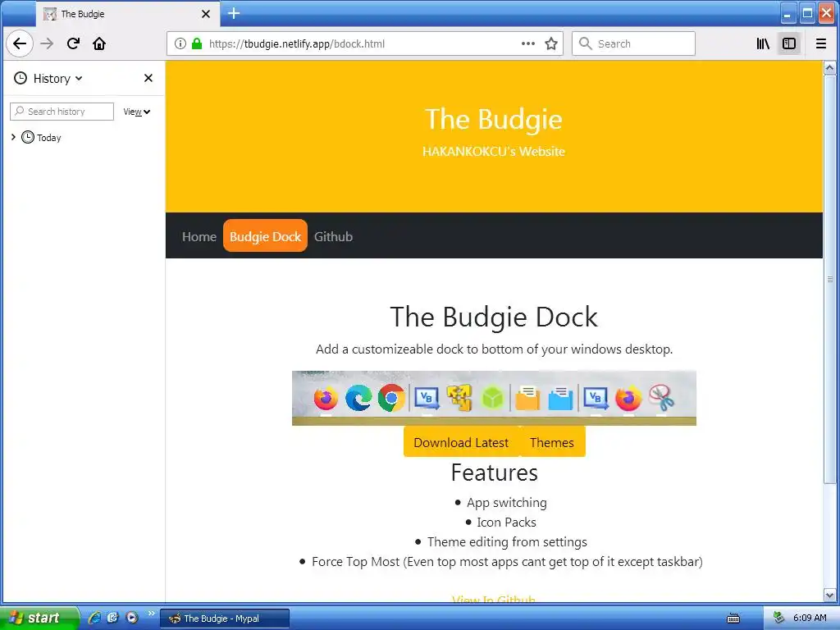Click the 6:09 AM clock
840x630 pixels.
tap(810, 618)
